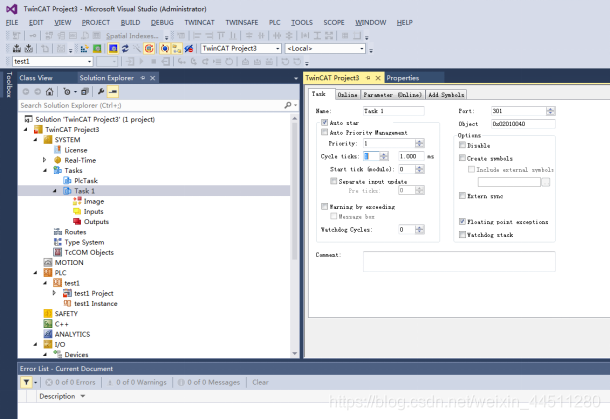Open the TWINCAT menu
The height and width of the screenshot is (420, 610).
click(x=199, y=23)
